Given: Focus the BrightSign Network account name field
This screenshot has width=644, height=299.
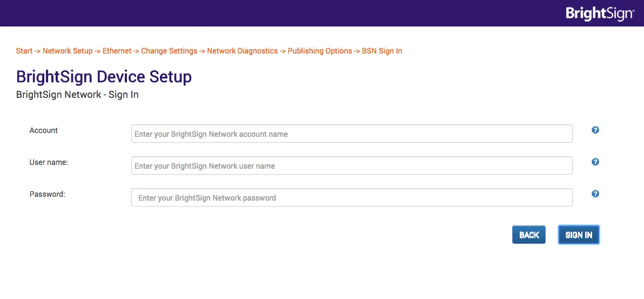Looking at the screenshot, I should (352, 134).
